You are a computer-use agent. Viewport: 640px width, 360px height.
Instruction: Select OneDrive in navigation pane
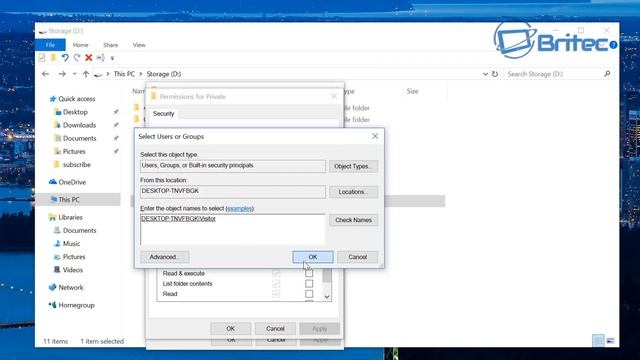click(72, 182)
